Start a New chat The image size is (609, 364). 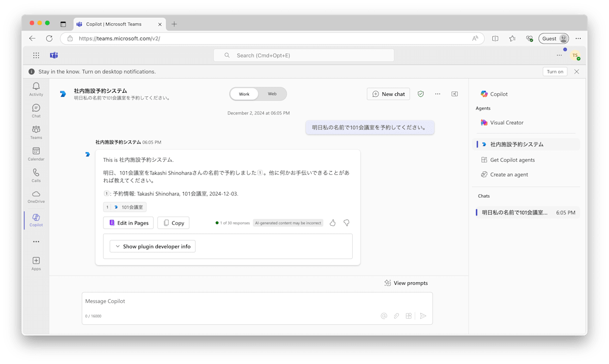click(x=388, y=94)
